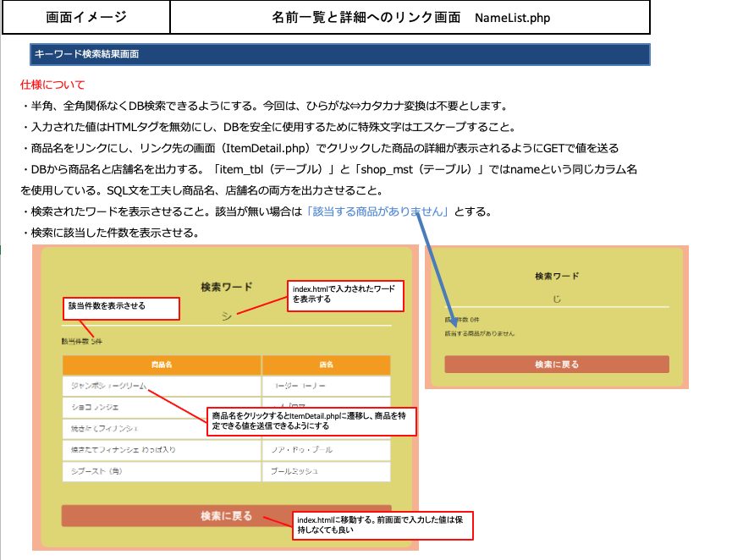Click the 画面イメージ header cell

(x=85, y=17)
